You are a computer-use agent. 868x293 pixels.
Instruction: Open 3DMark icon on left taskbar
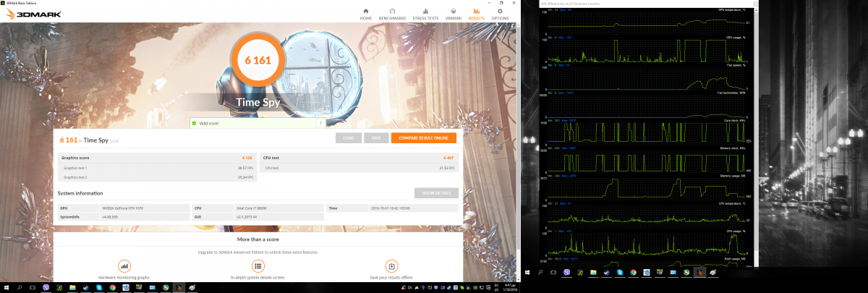coord(179,288)
